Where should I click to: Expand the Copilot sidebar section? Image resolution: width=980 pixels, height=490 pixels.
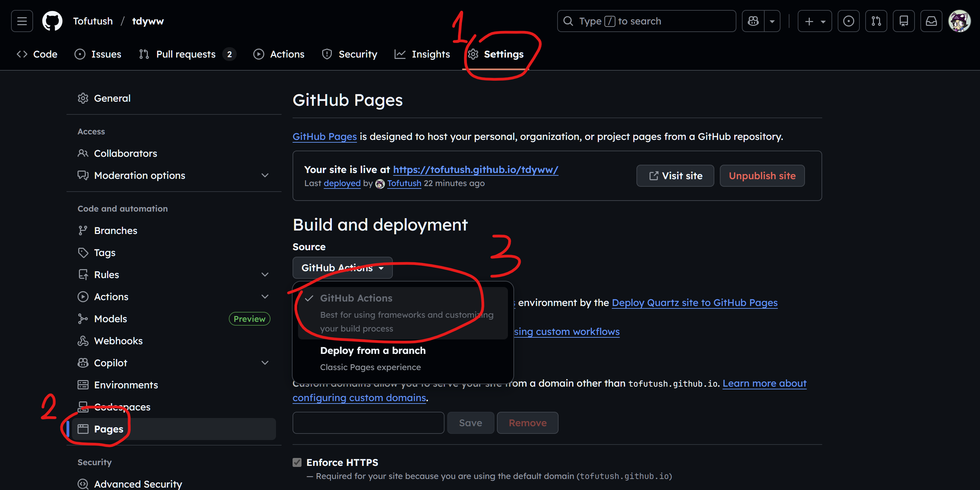(265, 363)
